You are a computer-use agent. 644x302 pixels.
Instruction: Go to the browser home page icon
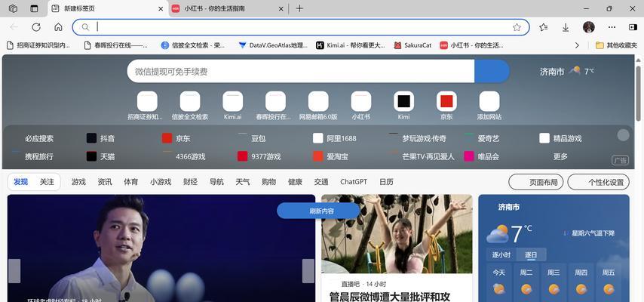58,27
